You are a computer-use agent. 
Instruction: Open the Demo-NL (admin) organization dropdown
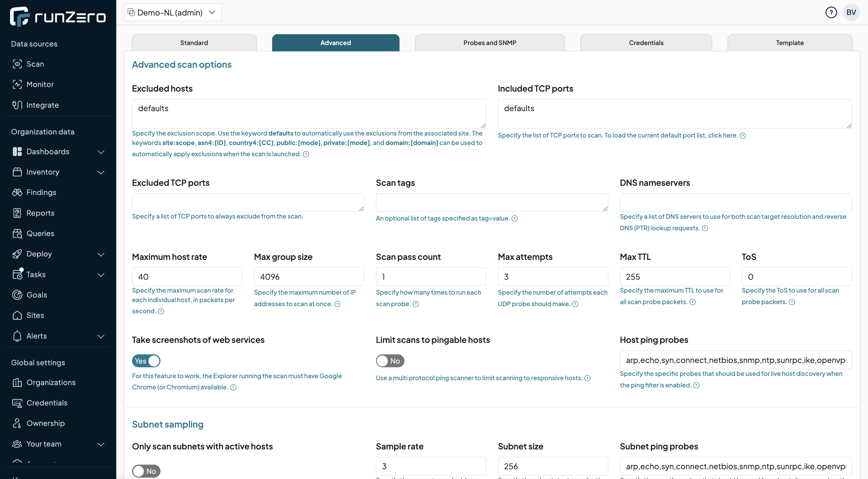click(x=173, y=12)
